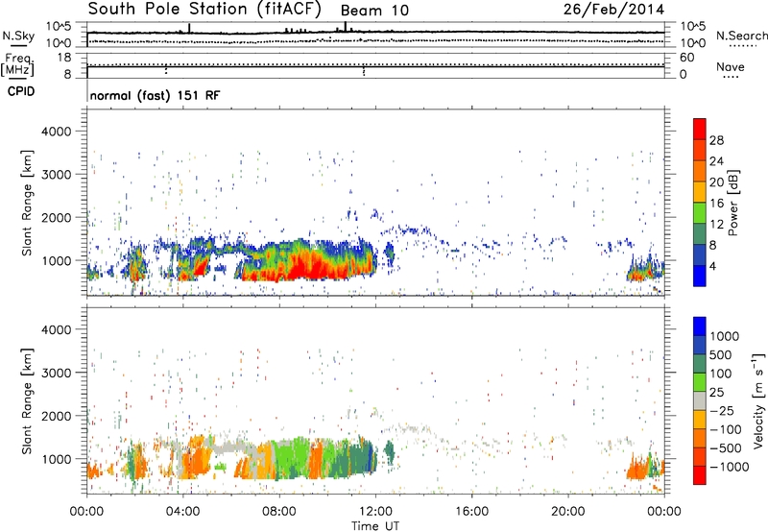Click the 'Time UT' axis label
768x532 pixels.
pyautogui.click(x=375, y=526)
